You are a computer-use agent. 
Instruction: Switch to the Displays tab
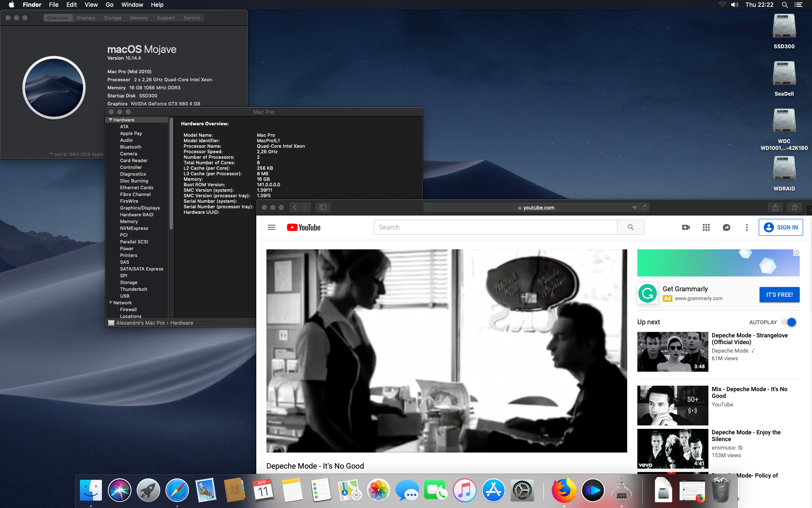click(86, 18)
